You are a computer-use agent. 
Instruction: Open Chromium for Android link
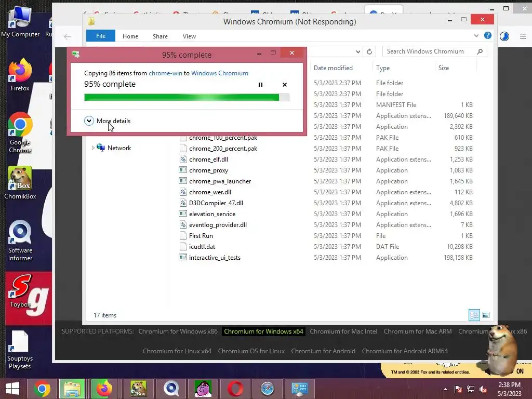tap(323, 351)
